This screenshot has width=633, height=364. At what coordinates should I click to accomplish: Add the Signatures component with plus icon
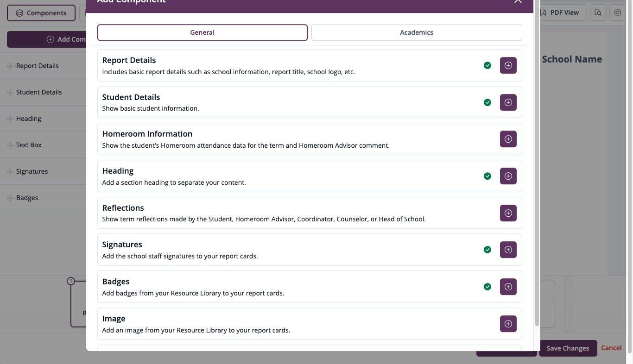tap(508, 250)
